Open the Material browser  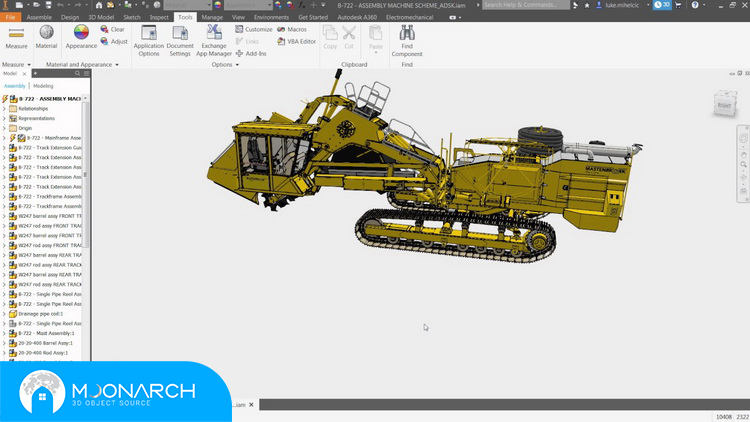46,37
